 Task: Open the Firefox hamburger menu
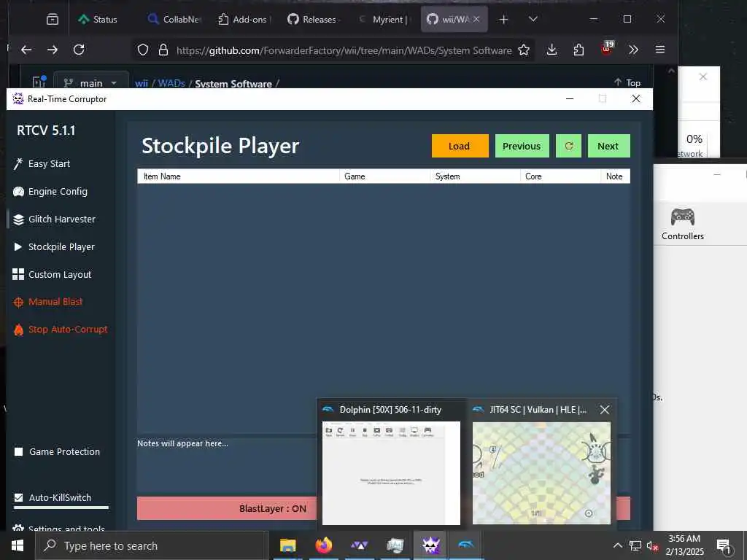(x=660, y=50)
